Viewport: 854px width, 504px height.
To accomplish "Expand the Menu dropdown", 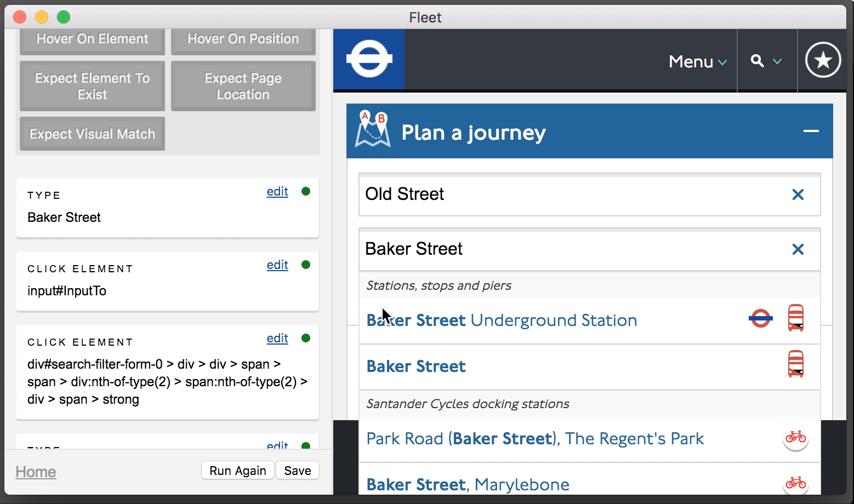I will tap(697, 61).
